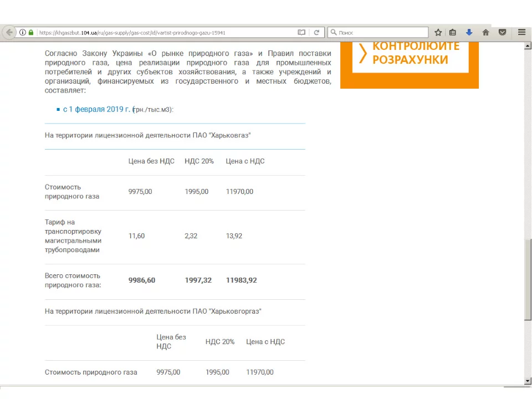This screenshot has width=532, height=399.
Task: Open bookmarks list icon
Action: pyautogui.click(x=453, y=33)
